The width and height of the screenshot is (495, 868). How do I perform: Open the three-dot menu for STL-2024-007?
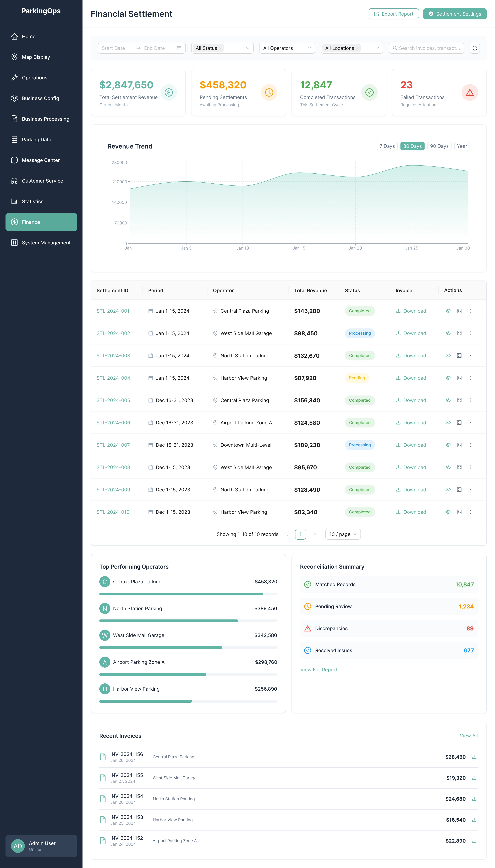[470, 445]
